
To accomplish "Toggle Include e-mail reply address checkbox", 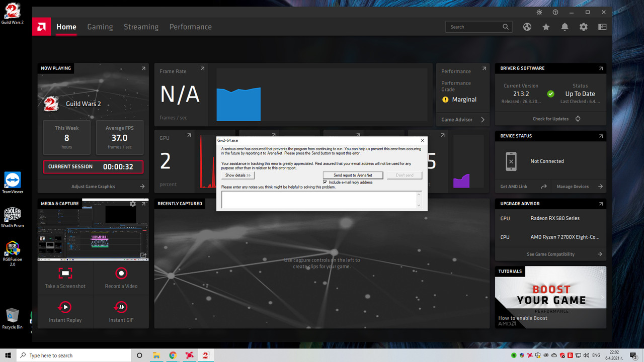I will click(x=325, y=182).
